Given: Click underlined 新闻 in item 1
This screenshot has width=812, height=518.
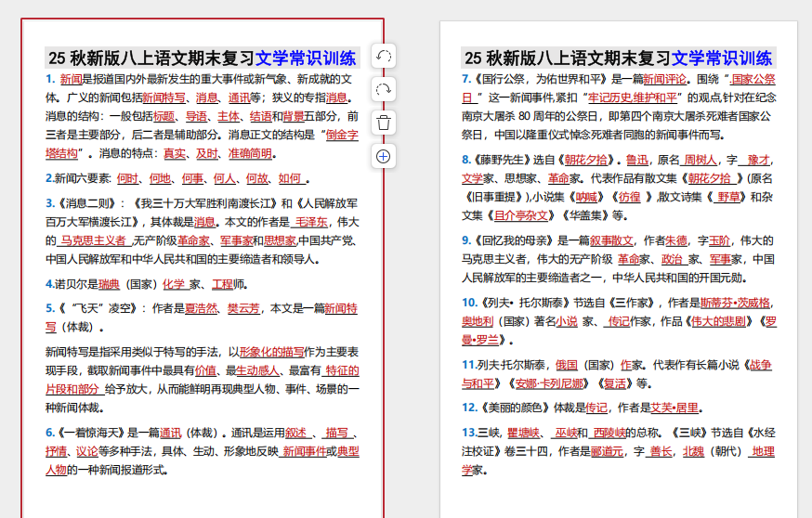Looking at the screenshot, I should coord(71,79).
